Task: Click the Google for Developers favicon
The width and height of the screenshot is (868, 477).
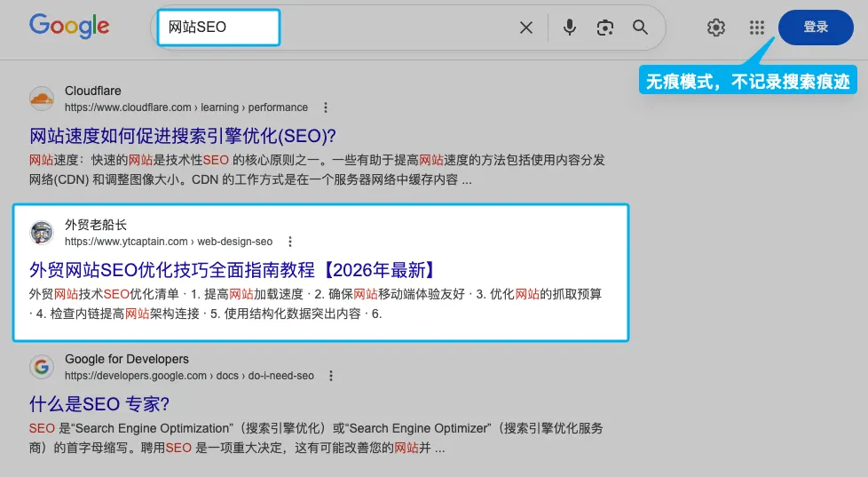Action: [x=42, y=367]
